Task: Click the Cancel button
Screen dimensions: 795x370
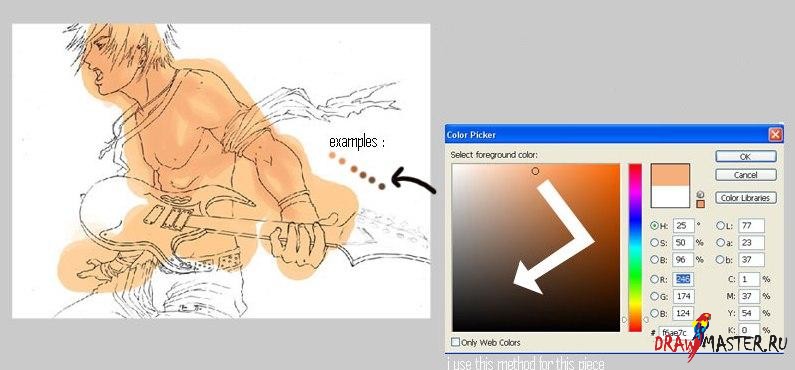Action: 746,175
